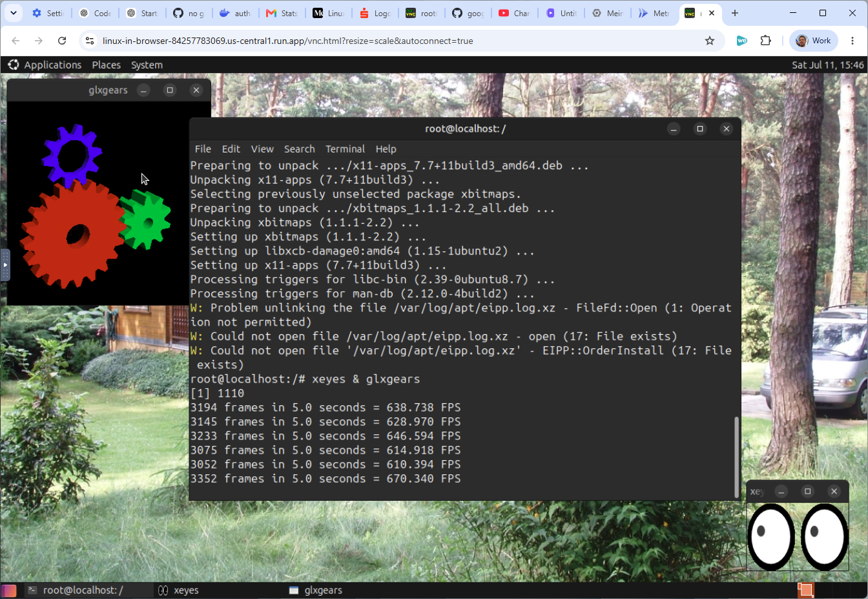Close the root@localhost terminal window

tap(727, 129)
